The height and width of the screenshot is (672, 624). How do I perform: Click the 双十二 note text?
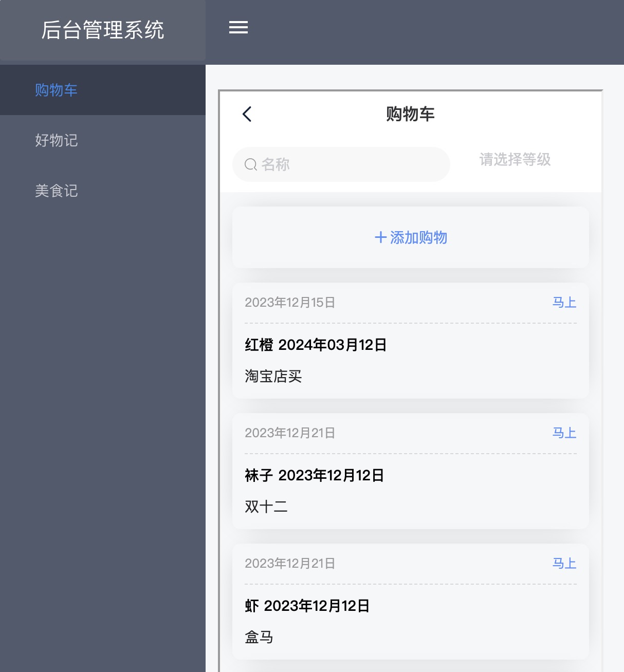266,507
